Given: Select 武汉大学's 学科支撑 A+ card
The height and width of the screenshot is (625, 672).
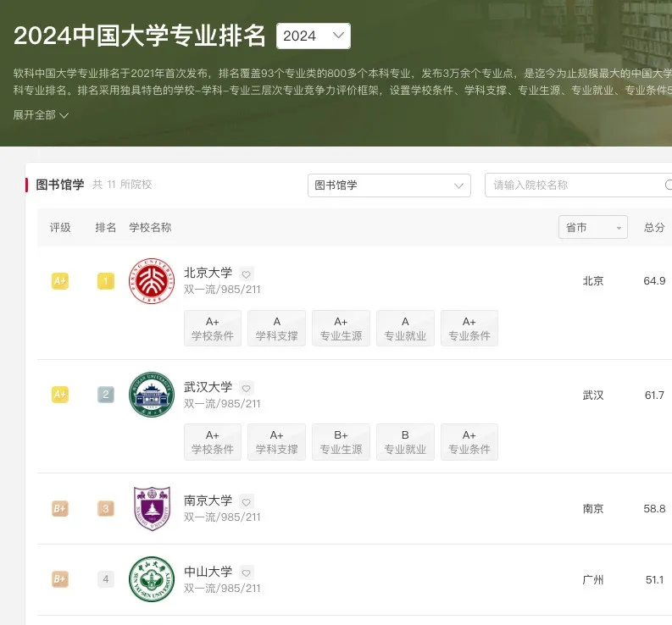Looking at the screenshot, I should click(x=277, y=442).
